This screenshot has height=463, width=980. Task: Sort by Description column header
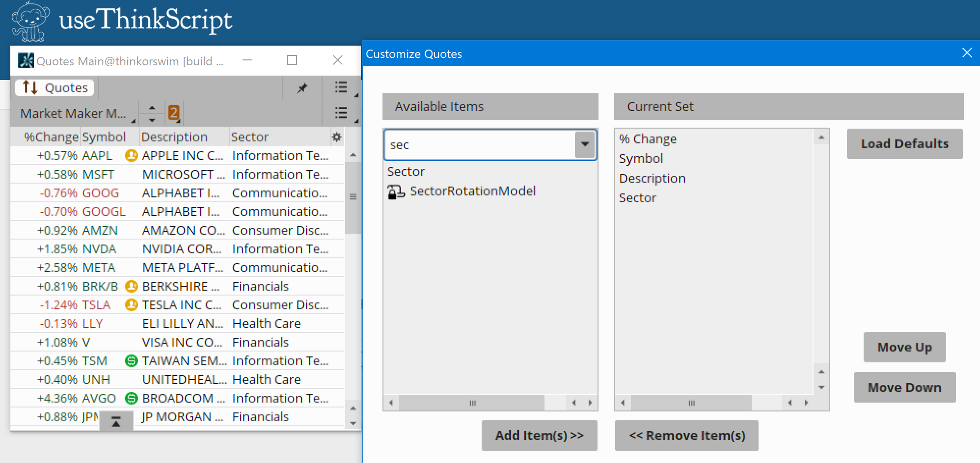pos(174,137)
